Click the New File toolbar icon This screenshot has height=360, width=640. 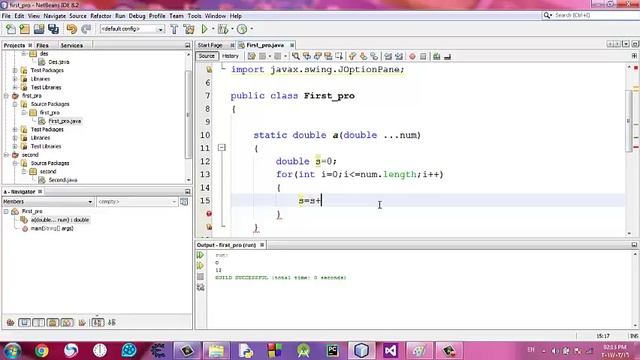11,29
